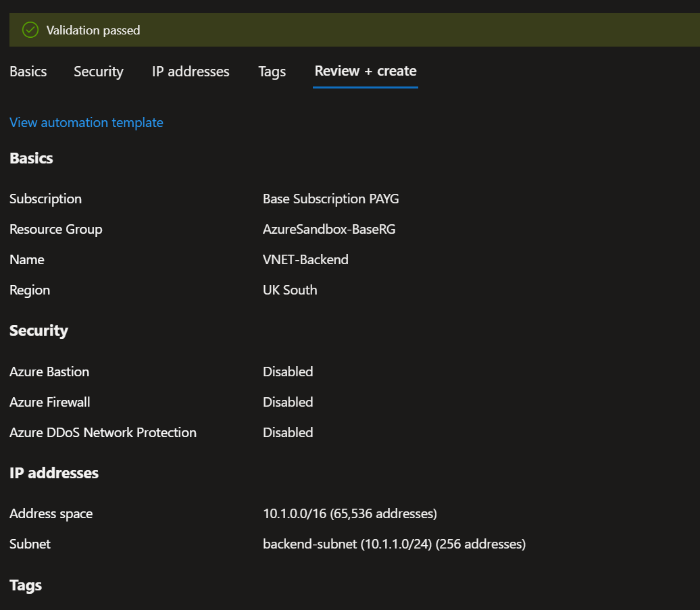The height and width of the screenshot is (610, 700).
Task: Click Disabled next to Azure DDoS Network Protection
Action: coord(288,432)
